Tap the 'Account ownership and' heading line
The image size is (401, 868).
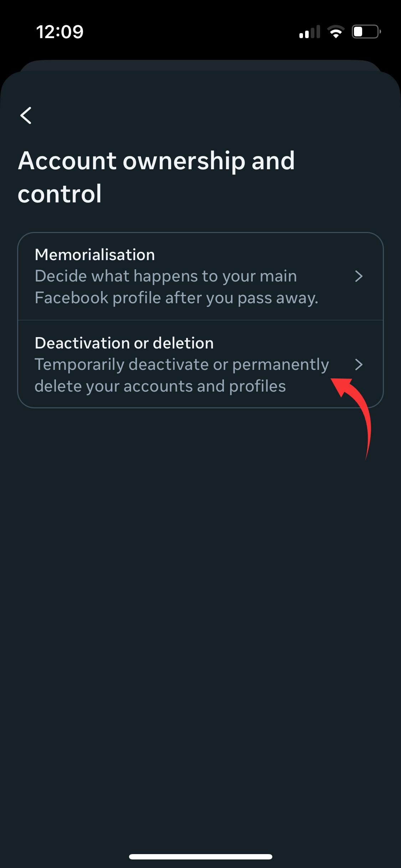156,161
